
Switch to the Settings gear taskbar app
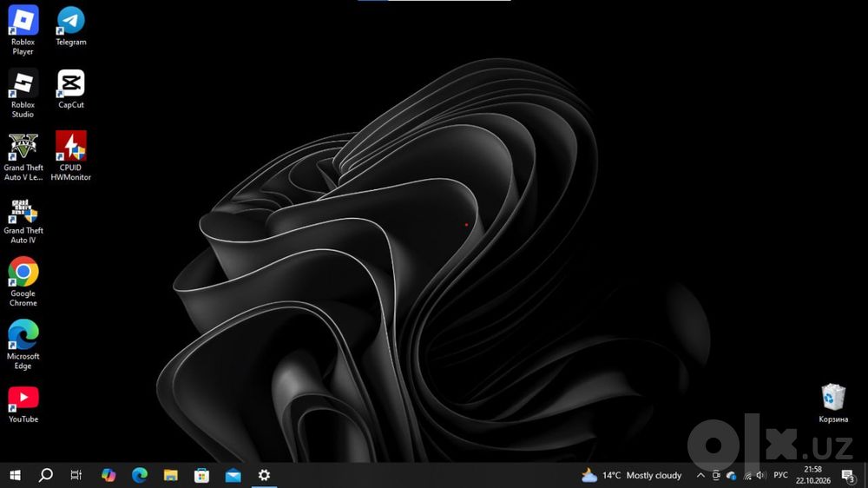point(264,475)
